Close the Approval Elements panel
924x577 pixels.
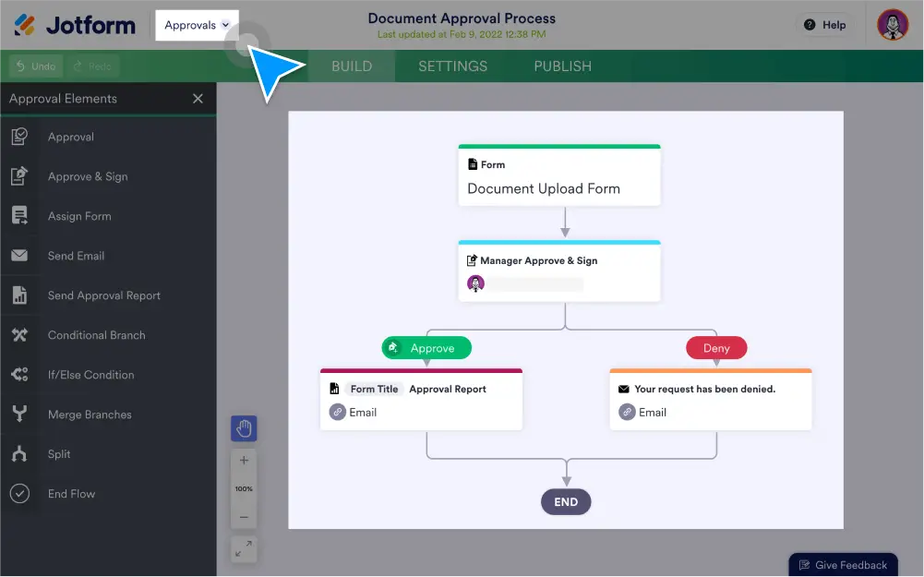[197, 98]
